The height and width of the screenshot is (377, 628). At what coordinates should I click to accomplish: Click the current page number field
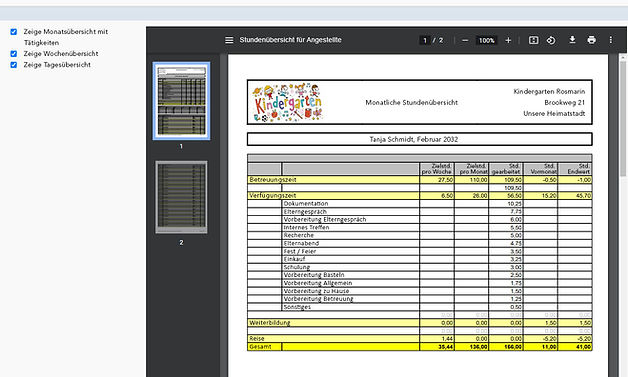(x=425, y=40)
